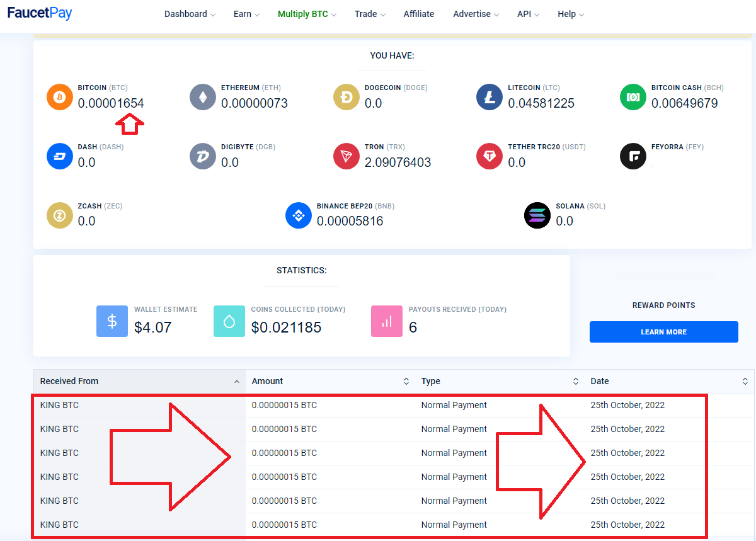The width and height of the screenshot is (756, 541).
Task: Expand the Advertise dropdown menu
Action: point(476,14)
